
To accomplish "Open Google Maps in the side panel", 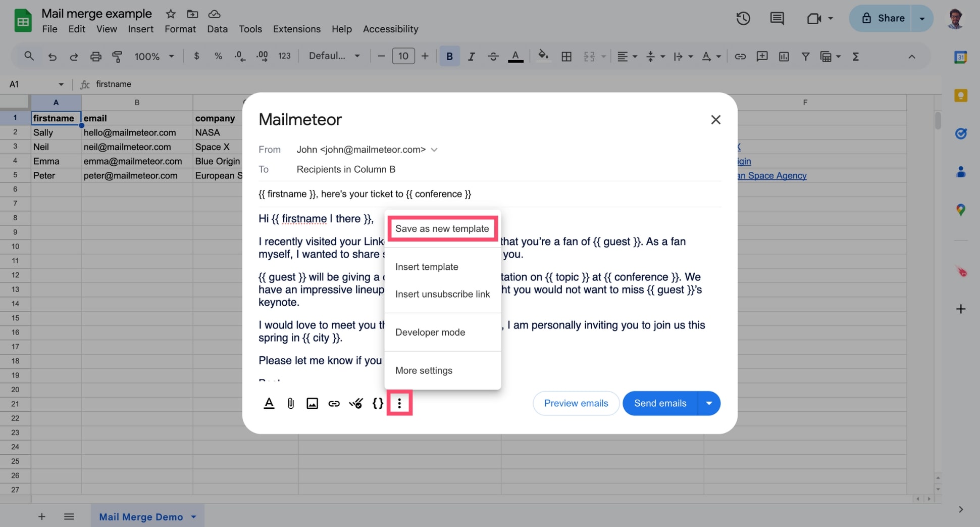I will [x=960, y=210].
